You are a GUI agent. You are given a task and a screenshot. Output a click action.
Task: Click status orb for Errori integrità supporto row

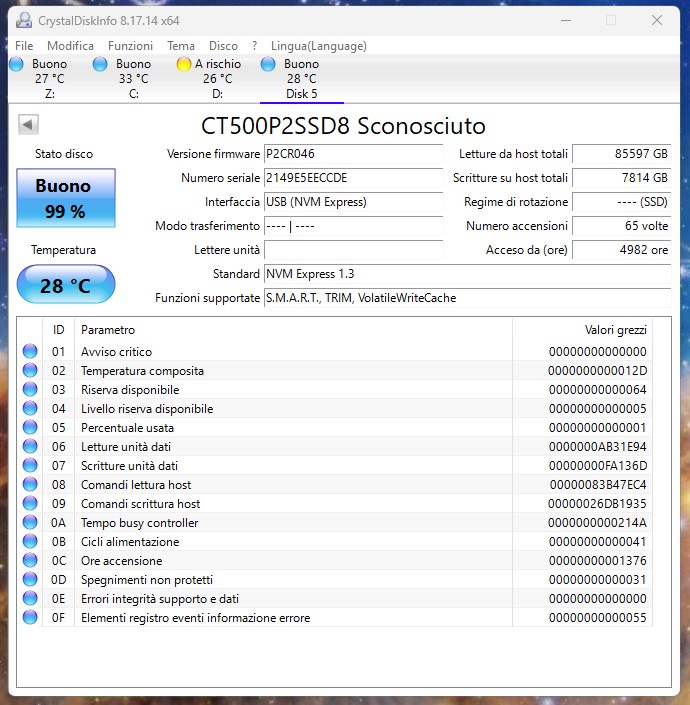coord(30,598)
